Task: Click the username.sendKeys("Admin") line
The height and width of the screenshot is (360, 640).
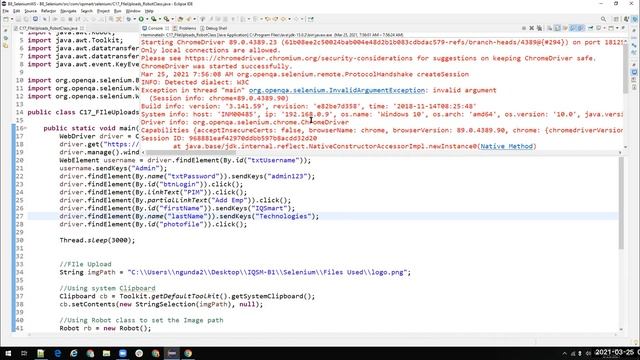Action: (x=113, y=168)
